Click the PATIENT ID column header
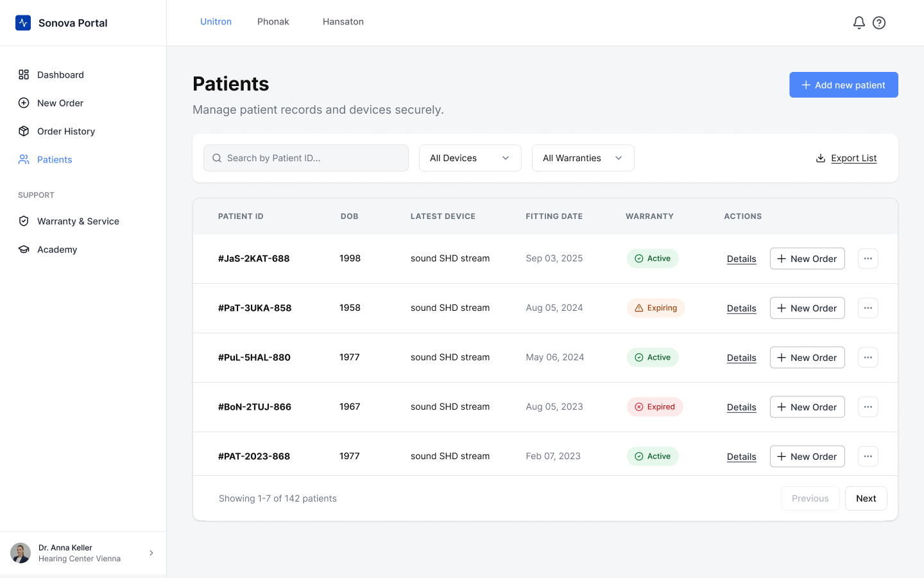Screen dimensions: 924x578 [x=241, y=216]
